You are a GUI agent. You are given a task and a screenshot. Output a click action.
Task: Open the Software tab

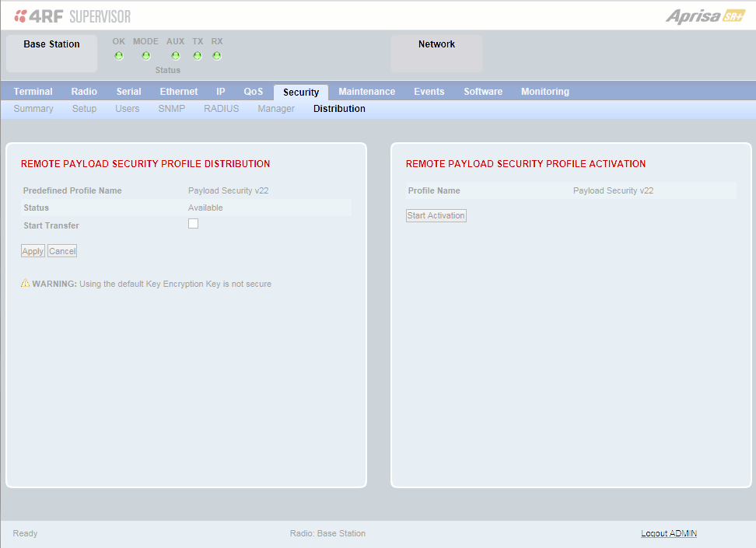tap(483, 92)
